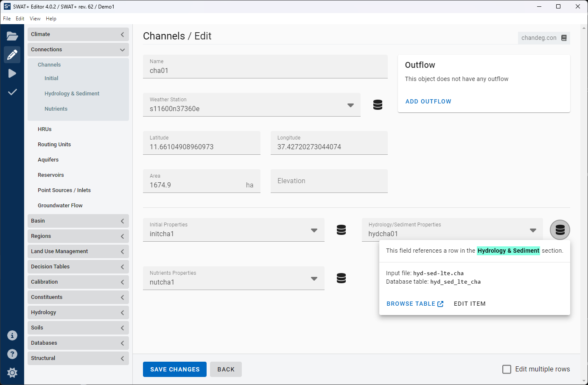Image resolution: width=588 pixels, height=385 pixels.
Task: Click the Back button
Action: pyautogui.click(x=226, y=369)
